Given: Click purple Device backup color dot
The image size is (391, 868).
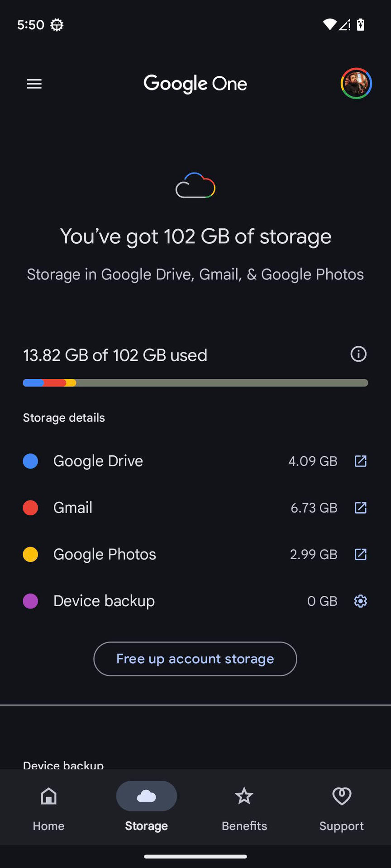Looking at the screenshot, I should coord(30,601).
